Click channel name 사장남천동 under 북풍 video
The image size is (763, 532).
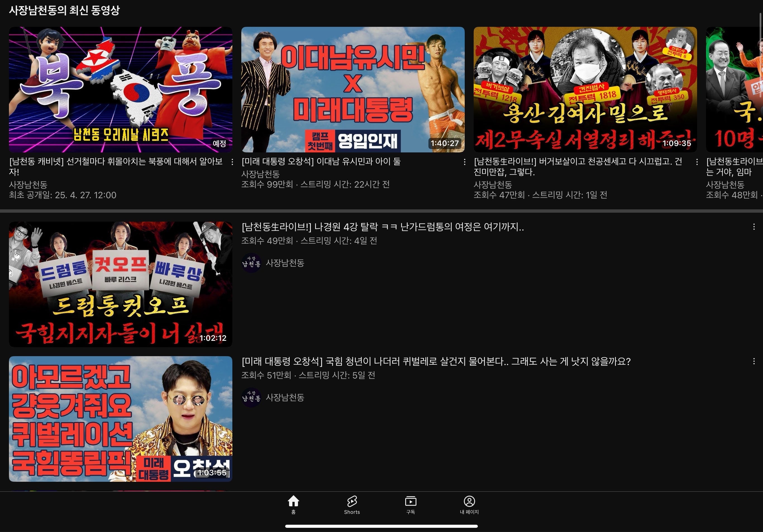[28, 185]
